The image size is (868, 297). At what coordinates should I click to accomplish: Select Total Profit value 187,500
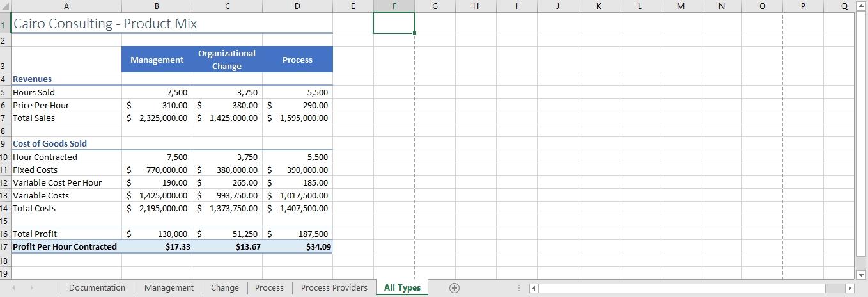click(x=297, y=234)
